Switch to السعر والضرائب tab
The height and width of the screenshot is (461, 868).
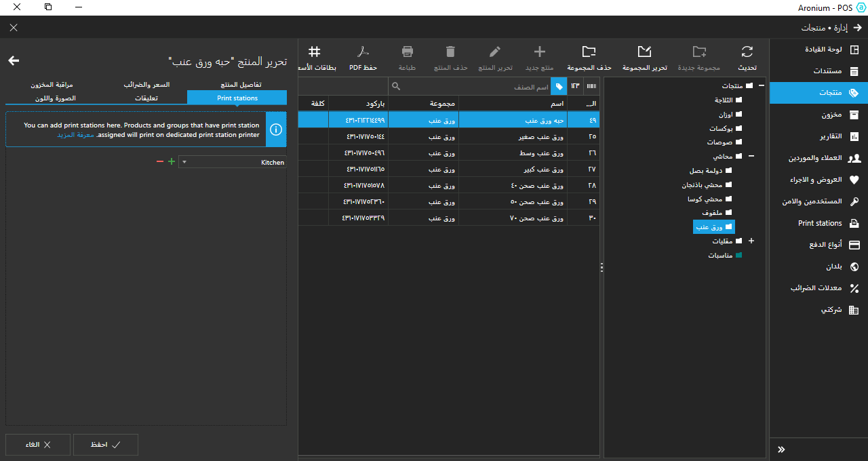146,85
